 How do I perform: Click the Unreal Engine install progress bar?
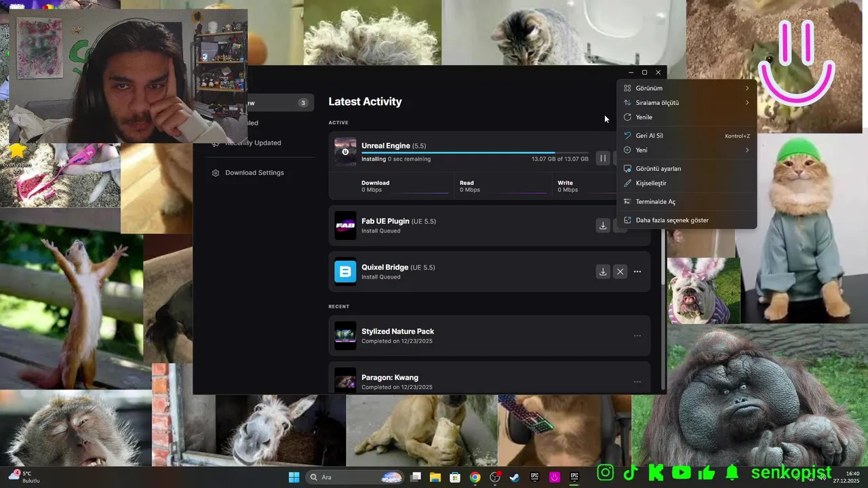tap(475, 152)
